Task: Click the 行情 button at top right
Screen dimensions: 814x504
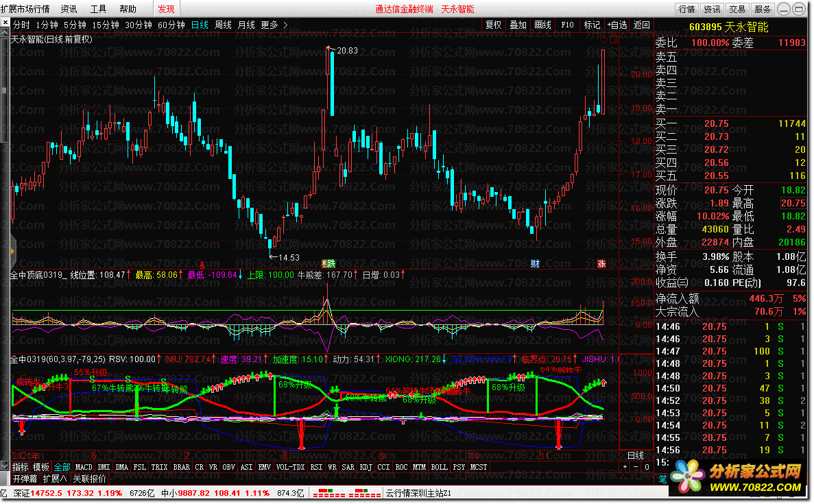Action: tap(687, 10)
